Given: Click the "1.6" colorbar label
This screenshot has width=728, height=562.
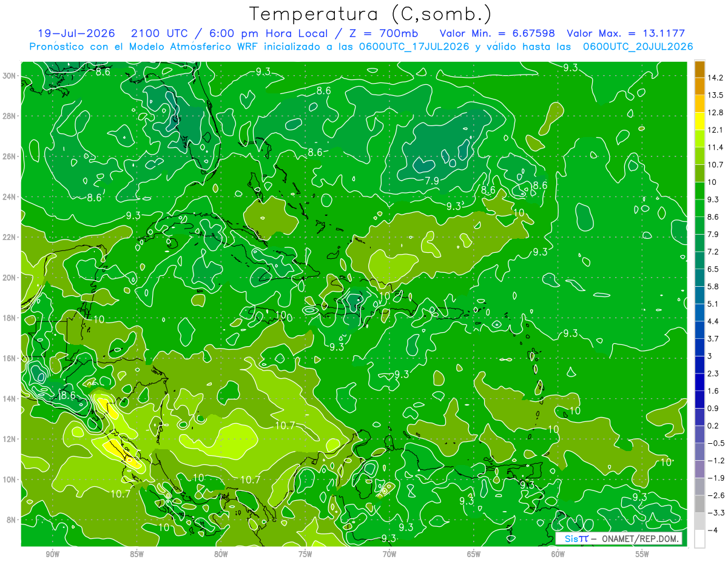Looking at the screenshot, I should point(713,391).
